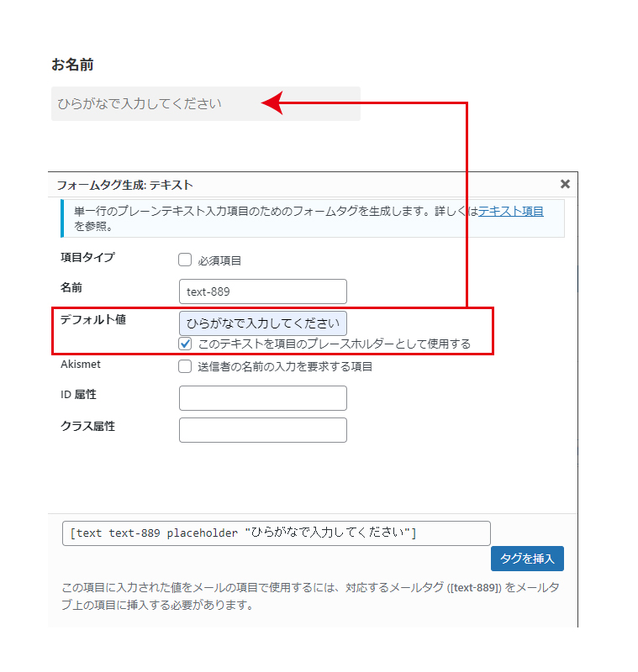The image size is (638, 672).
Task: Enable the 必須項目 checkbox
Action: [x=185, y=260]
